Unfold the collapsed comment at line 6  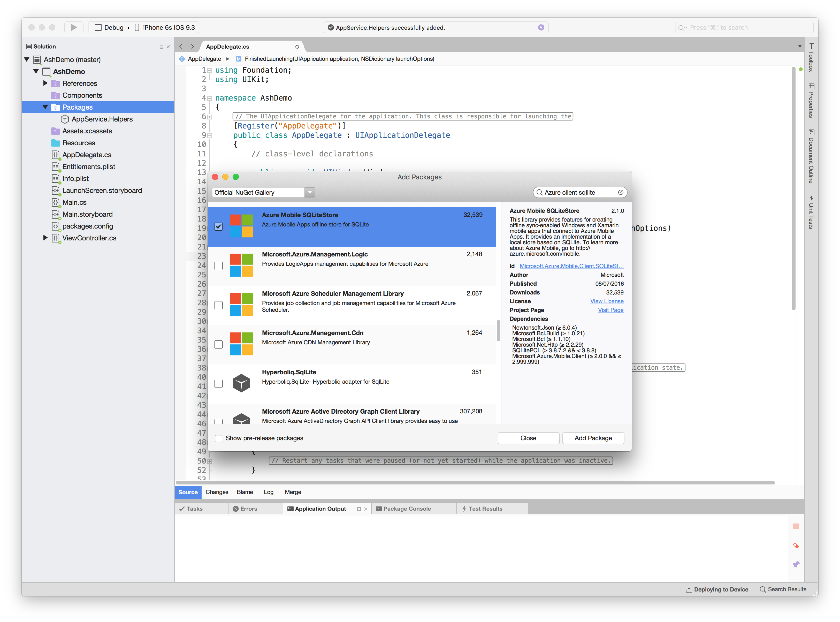210,117
